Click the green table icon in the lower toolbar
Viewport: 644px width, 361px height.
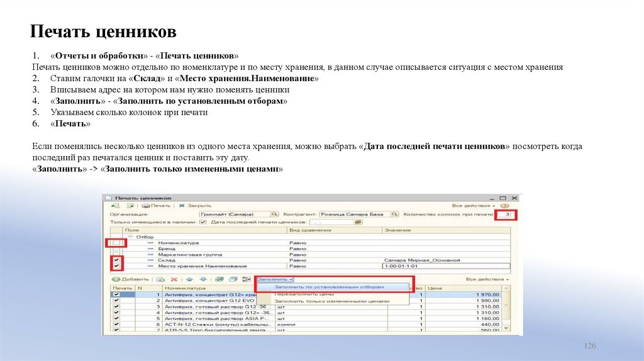219,279
